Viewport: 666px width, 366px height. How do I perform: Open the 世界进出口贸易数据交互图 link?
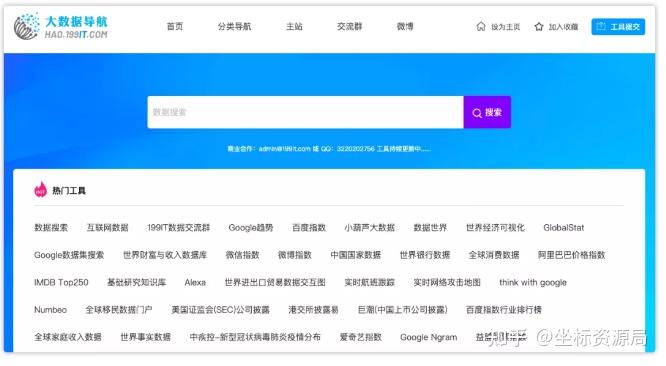275,282
